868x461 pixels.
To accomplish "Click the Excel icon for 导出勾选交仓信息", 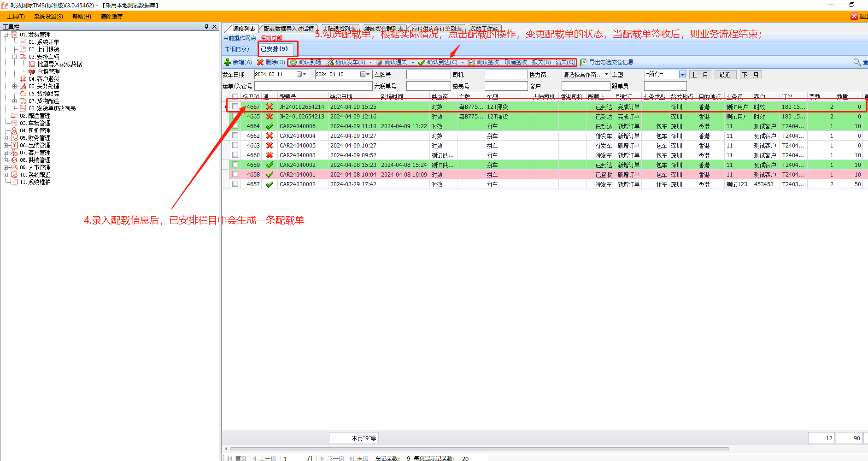I will tap(583, 62).
